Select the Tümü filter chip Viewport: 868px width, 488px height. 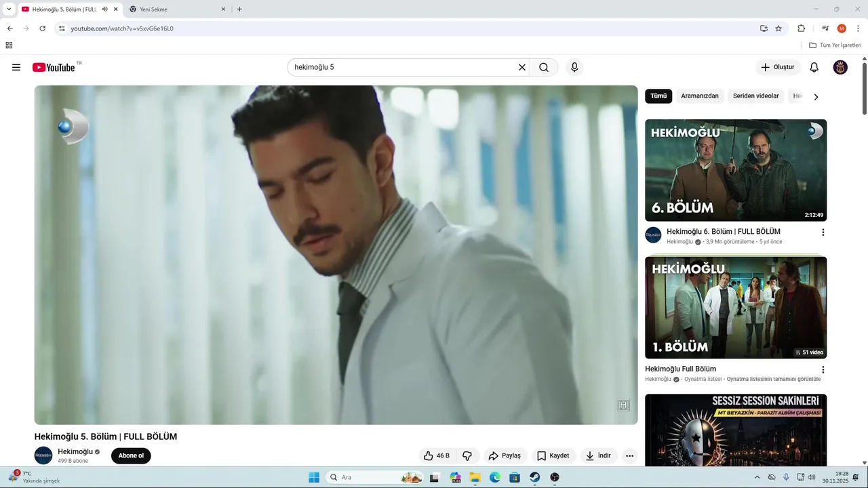tap(658, 96)
